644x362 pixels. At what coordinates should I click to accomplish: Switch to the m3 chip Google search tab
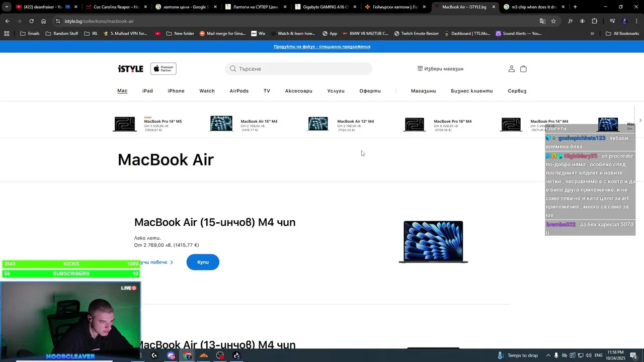pyautogui.click(x=535, y=7)
